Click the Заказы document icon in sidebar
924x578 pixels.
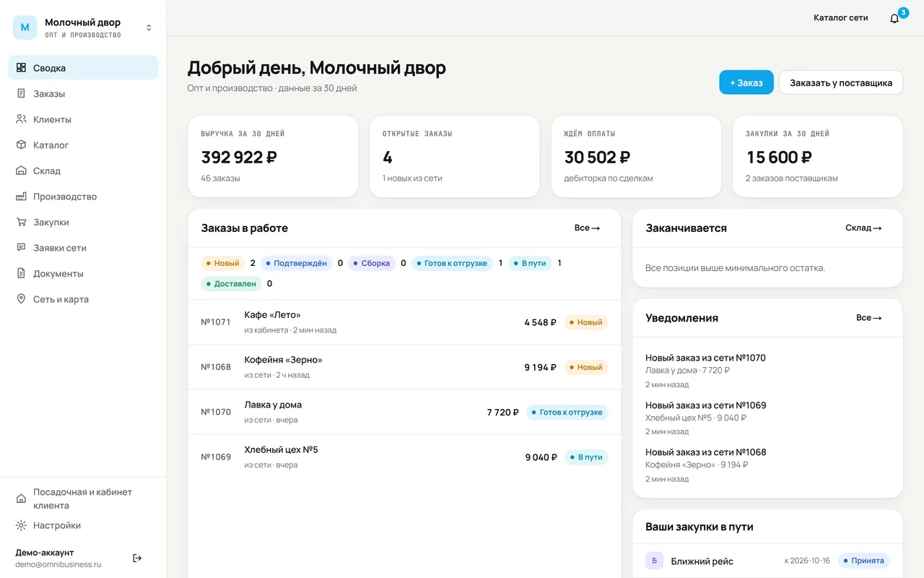(21, 94)
